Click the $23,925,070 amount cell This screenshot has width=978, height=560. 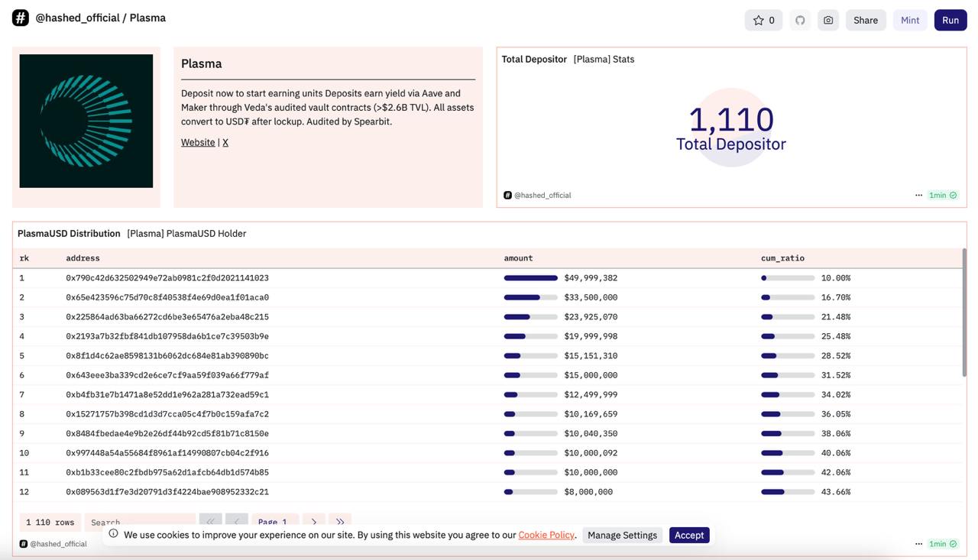pyautogui.click(x=591, y=317)
